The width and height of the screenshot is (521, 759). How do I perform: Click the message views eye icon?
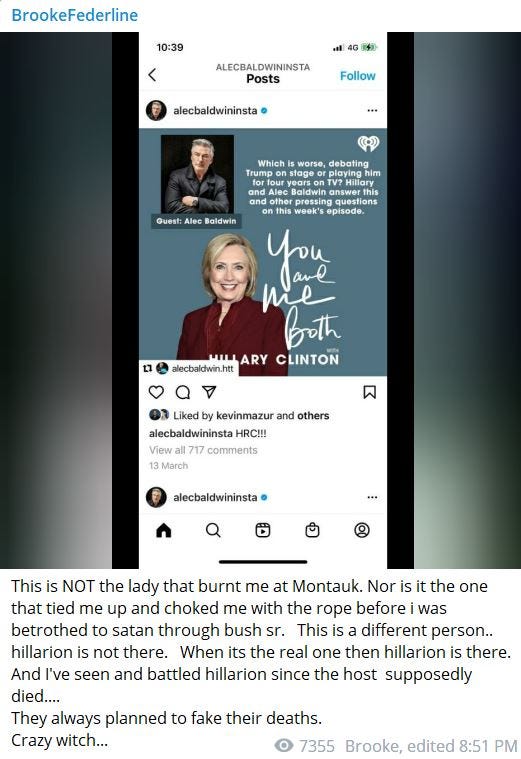coord(284,745)
